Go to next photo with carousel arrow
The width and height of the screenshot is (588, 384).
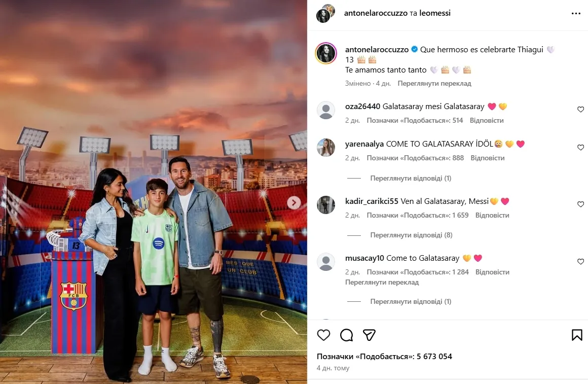click(294, 203)
